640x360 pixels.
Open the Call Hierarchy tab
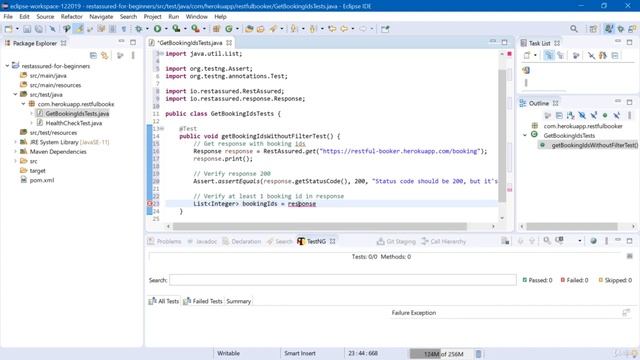pyautogui.click(x=443, y=241)
